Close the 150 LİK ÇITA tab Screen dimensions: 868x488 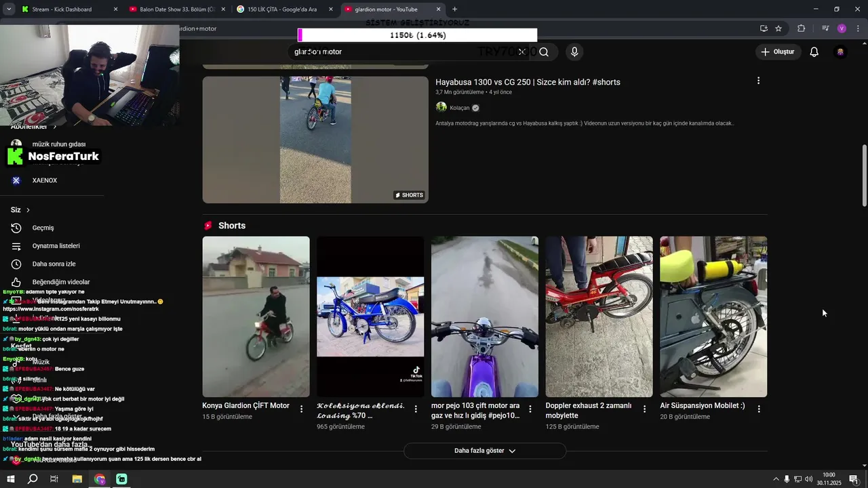coord(330,9)
